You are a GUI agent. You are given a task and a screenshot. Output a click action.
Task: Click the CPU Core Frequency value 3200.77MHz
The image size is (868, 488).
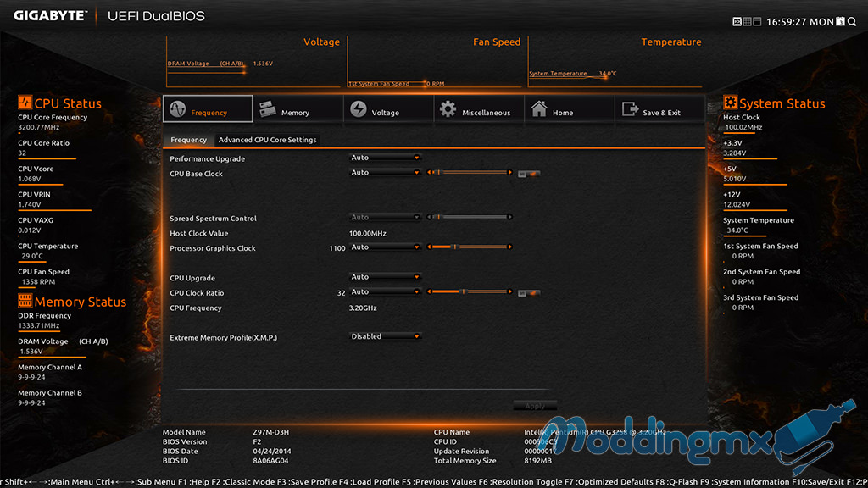[39, 127]
